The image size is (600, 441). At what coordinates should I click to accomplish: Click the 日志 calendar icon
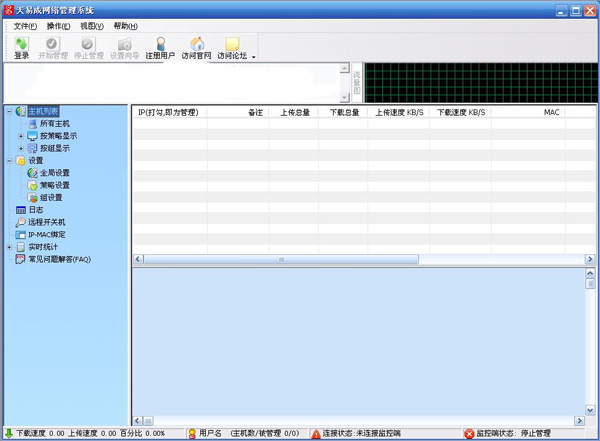click(x=21, y=210)
